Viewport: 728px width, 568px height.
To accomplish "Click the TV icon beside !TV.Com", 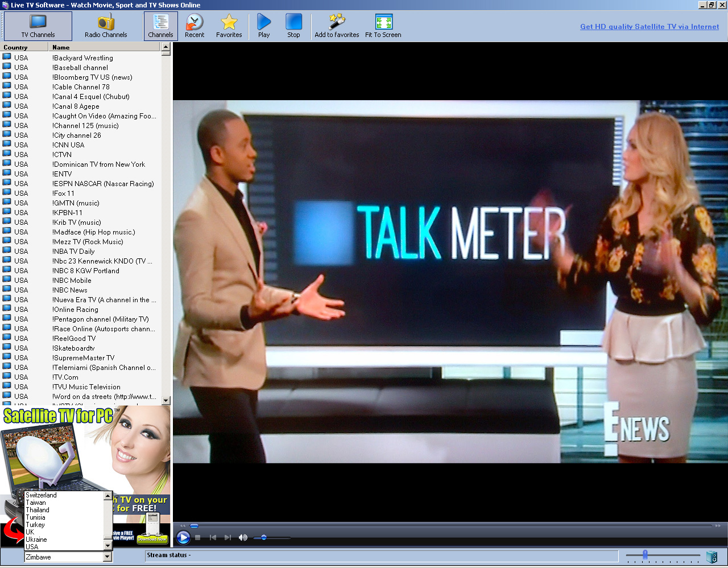I will 7,377.
